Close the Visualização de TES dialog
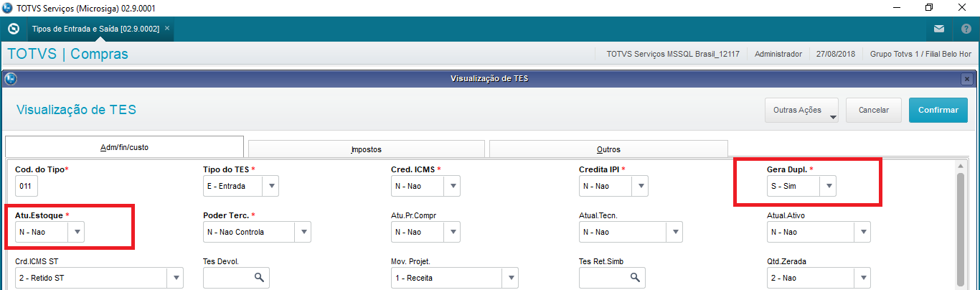 tap(967, 78)
